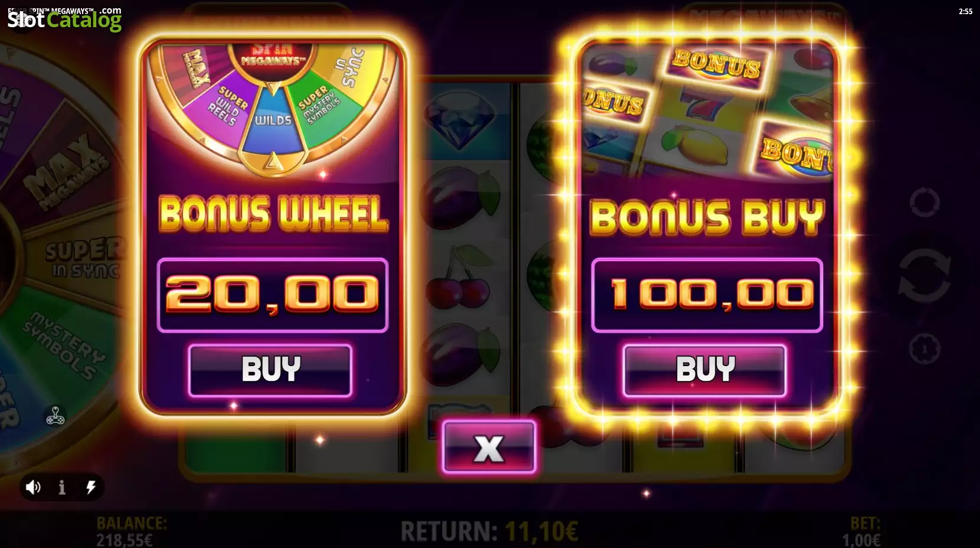Open autoplay with small circular arrow icon
The width and height of the screenshot is (980, 548).
(x=925, y=203)
